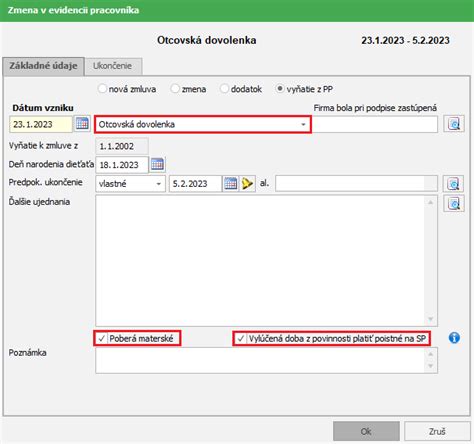This screenshot has width=474, height=444.
Task: Confirm with the Ok button
Action: point(366,431)
